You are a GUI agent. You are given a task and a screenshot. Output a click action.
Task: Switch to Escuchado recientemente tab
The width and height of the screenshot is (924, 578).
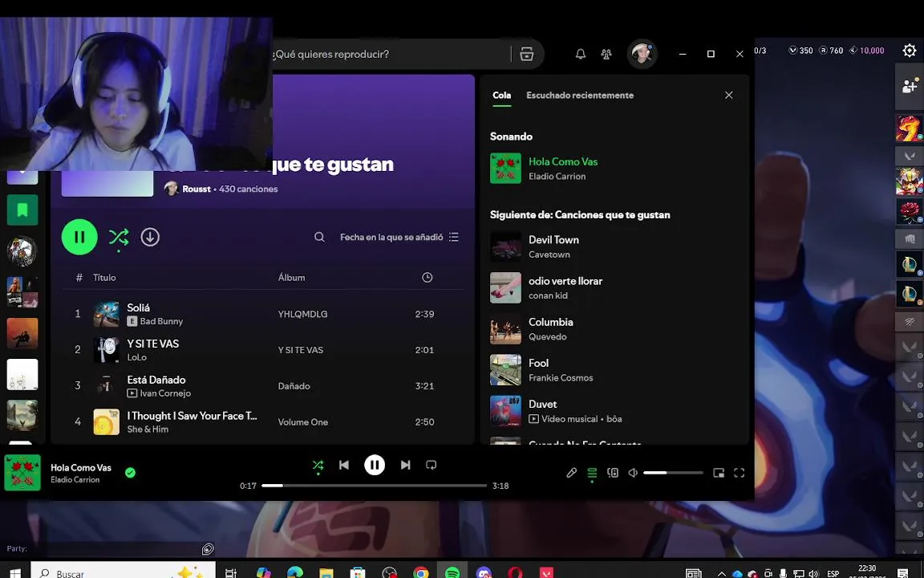[580, 95]
